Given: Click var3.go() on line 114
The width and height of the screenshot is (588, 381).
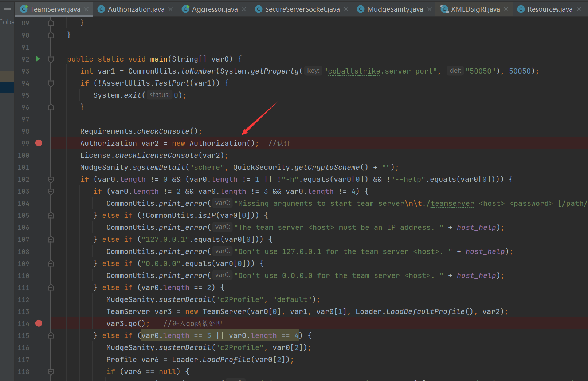Looking at the screenshot, I should [x=126, y=323].
